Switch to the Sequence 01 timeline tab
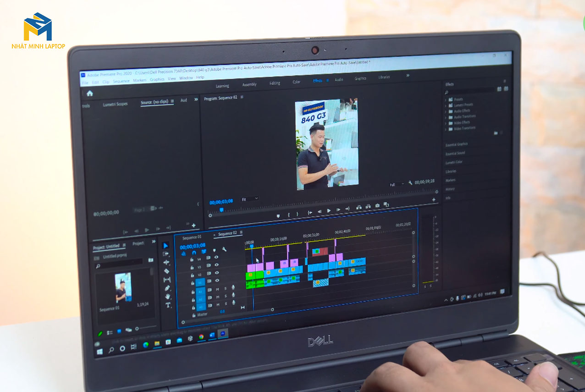Image resolution: width=585 pixels, height=392 pixels. pos(192,237)
